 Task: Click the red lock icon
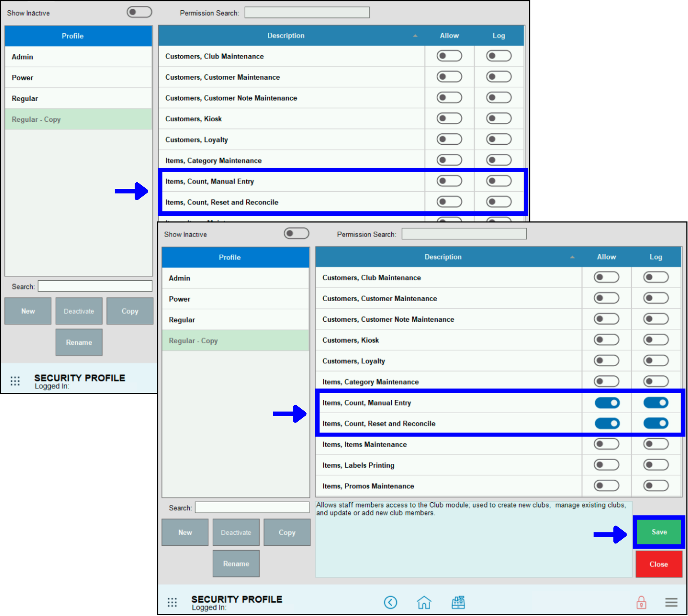(641, 602)
